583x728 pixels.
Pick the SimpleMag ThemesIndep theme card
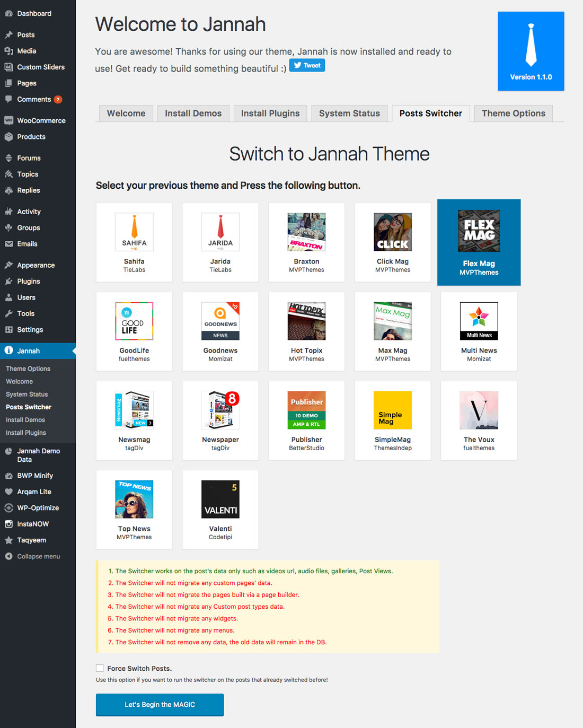393,420
